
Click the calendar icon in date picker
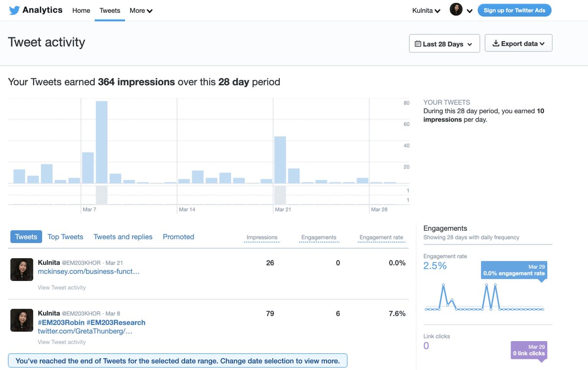(418, 44)
